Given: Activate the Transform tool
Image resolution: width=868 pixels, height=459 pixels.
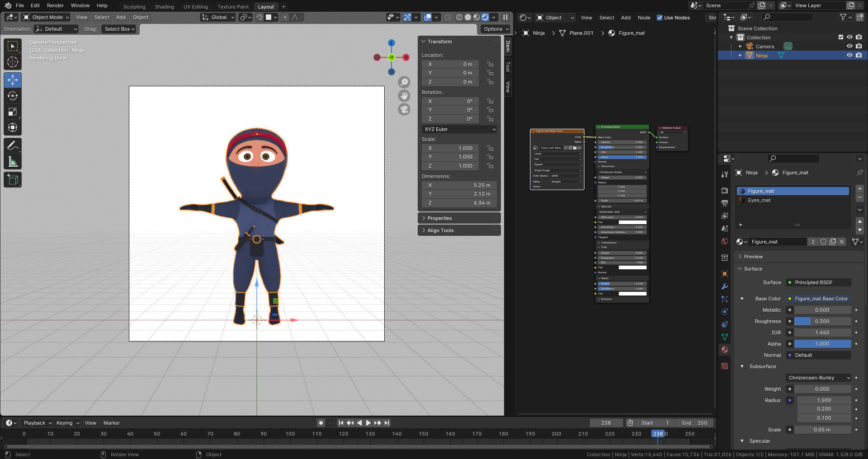Looking at the screenshot, I should point(13,127).
